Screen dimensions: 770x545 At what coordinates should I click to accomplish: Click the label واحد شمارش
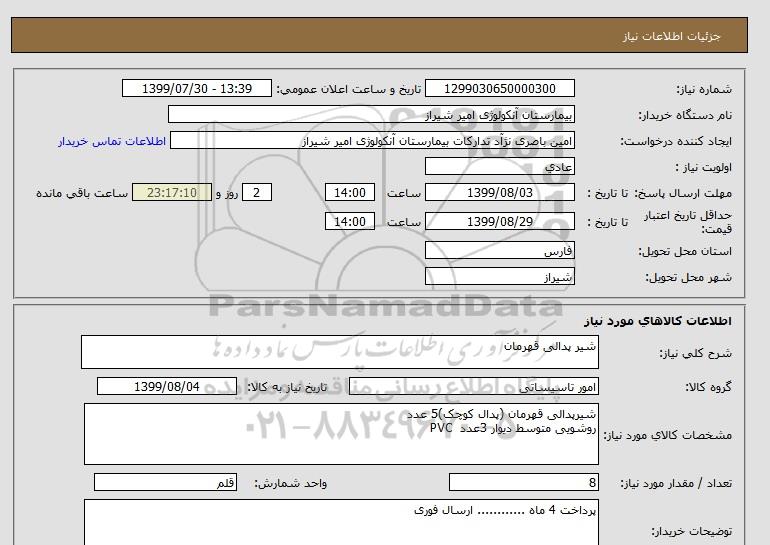click(291, 484)
